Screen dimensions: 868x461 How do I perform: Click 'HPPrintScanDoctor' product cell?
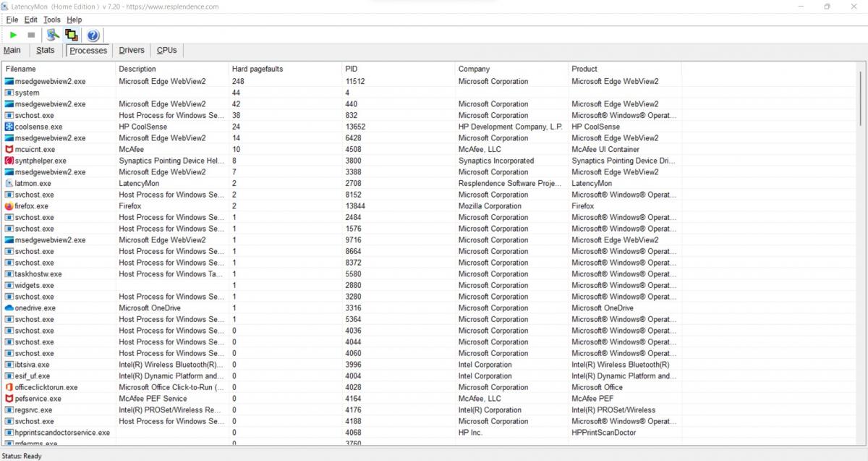tap(603, 433)
